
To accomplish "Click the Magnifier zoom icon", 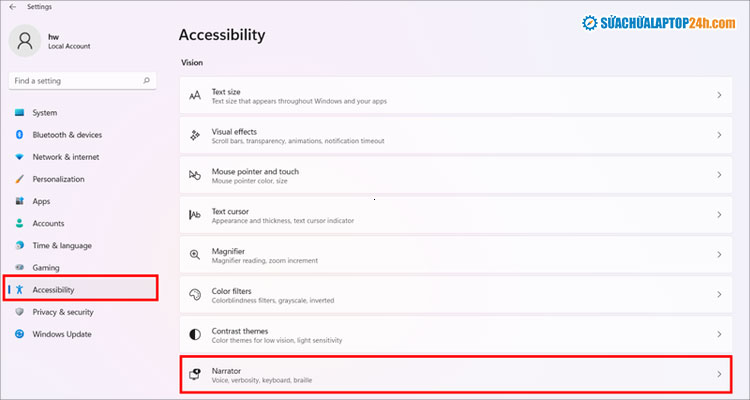I will 195,255.
